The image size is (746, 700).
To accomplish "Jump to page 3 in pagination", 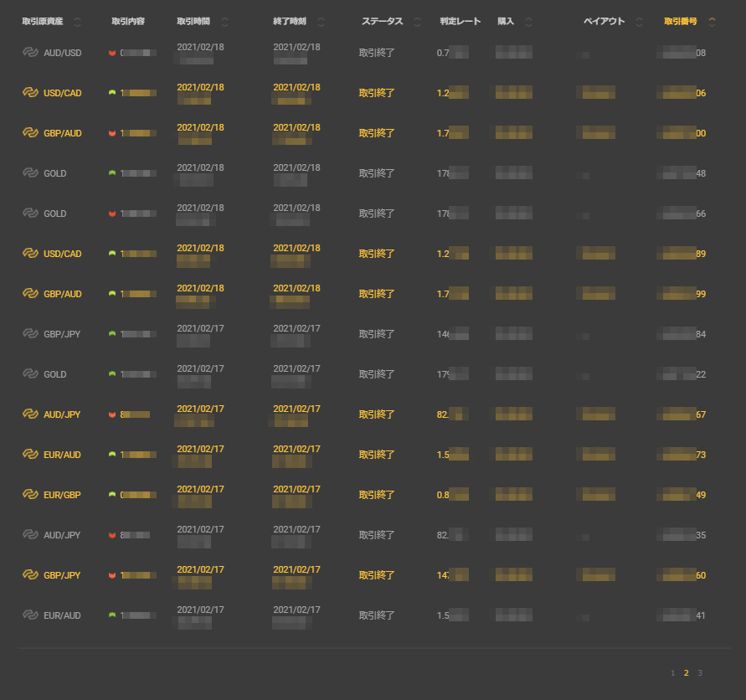I will pos(700,672).
